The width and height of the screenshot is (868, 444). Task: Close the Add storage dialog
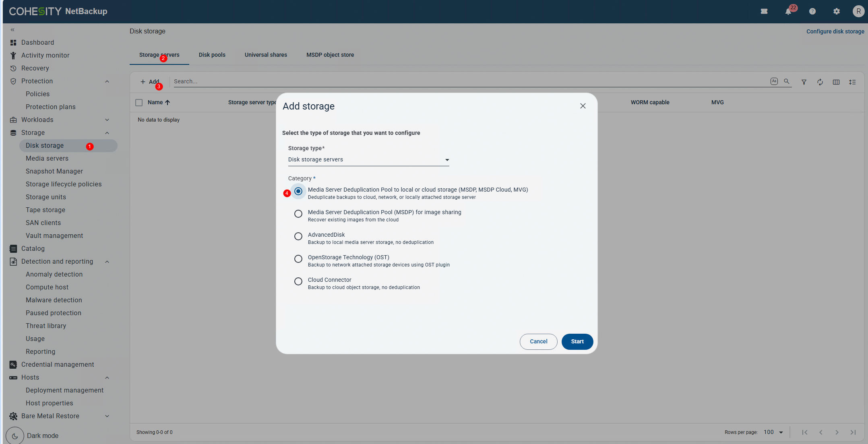(x=583, y=106)
